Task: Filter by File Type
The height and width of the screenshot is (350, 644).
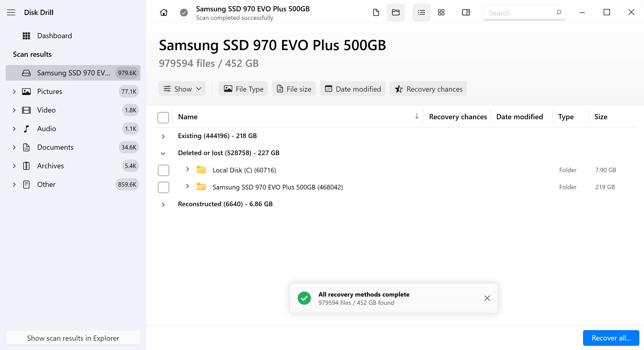Action: (x=243, y=89)
